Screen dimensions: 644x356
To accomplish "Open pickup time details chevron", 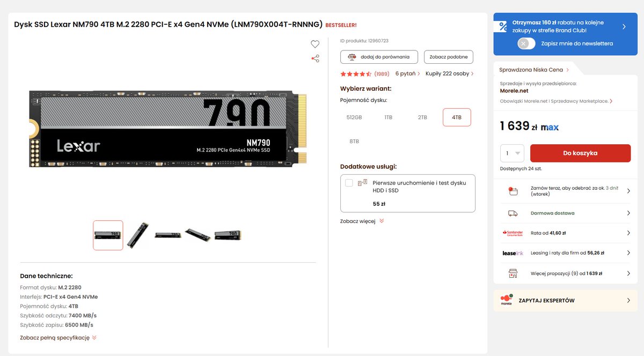I will click(628, 191).
